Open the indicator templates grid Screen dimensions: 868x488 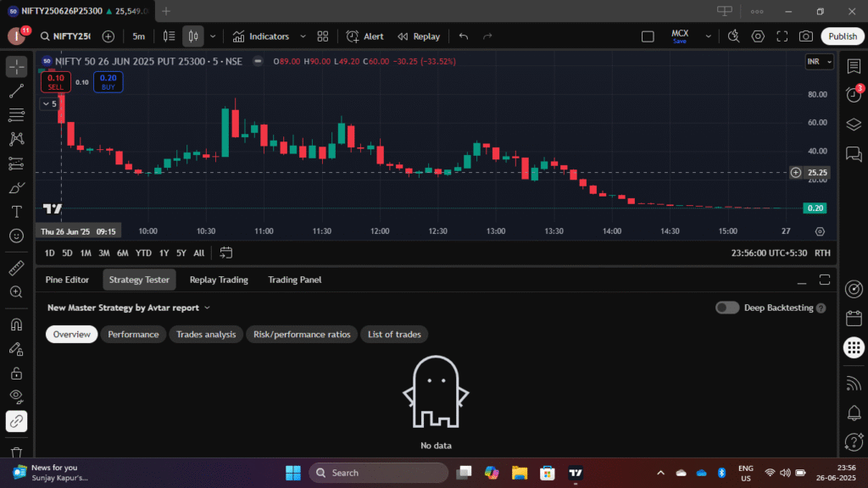pyautogui.click(x=323, y=36)
